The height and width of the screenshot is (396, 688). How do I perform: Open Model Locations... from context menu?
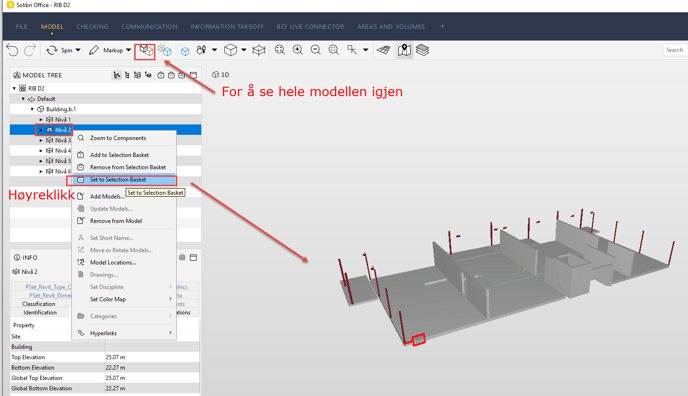(x=124, y=262)
